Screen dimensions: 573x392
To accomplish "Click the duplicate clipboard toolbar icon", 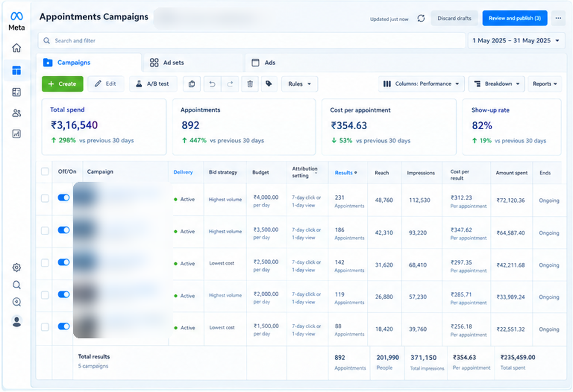I will tap(192, 84).
